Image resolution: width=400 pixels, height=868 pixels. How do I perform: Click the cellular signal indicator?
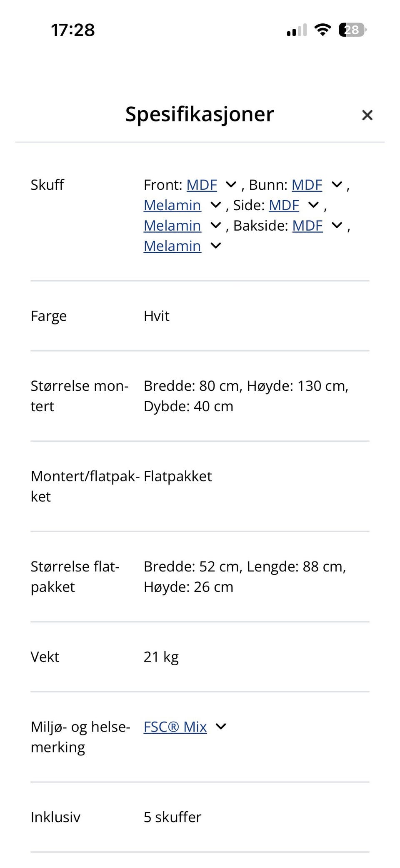[x=295, y=29]
